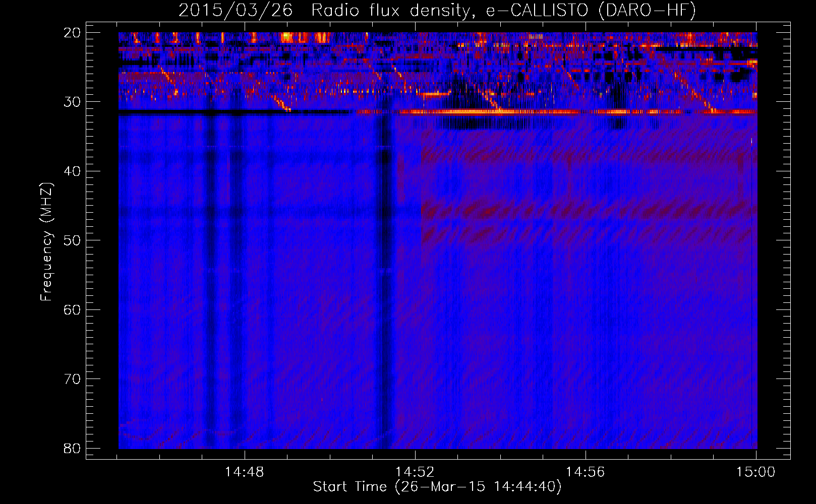Click the x-axis label "Start Time (26-Mar-15 14:44:40)"
This screenshot has height=504, width=816.
[x=437, y=487]
